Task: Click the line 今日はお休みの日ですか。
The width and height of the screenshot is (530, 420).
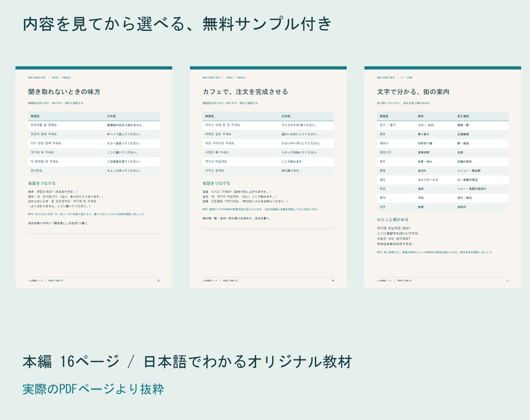Action: (x=395, y=244)
